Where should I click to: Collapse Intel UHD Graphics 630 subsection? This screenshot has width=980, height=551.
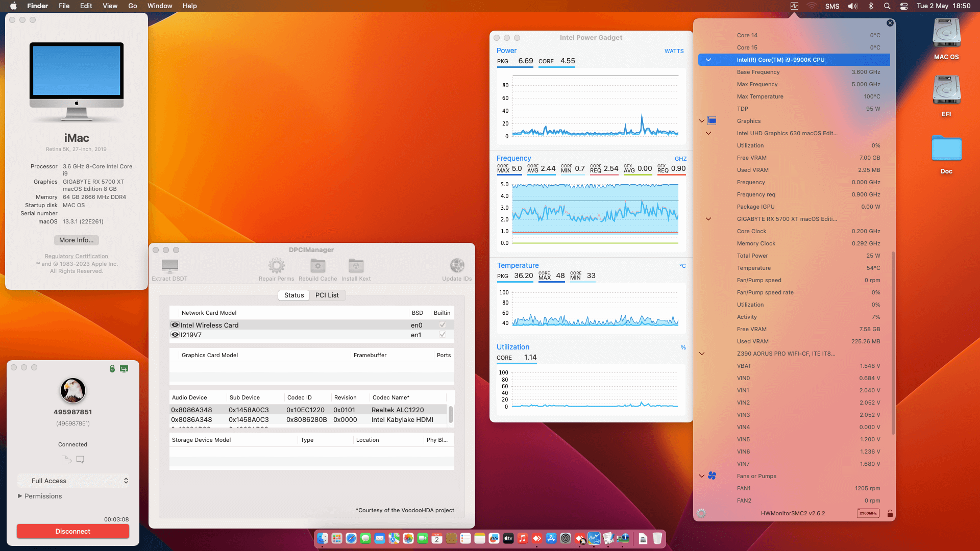tap(708, 133)
